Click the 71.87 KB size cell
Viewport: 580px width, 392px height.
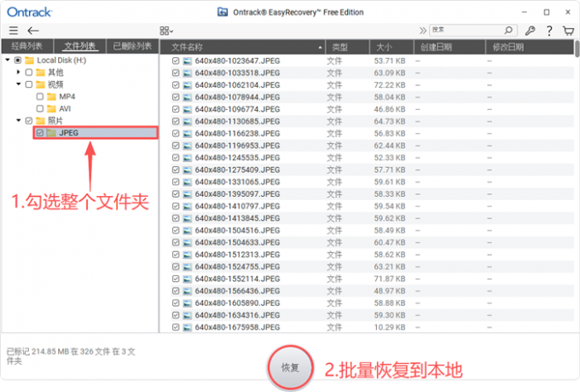[390, 279]
